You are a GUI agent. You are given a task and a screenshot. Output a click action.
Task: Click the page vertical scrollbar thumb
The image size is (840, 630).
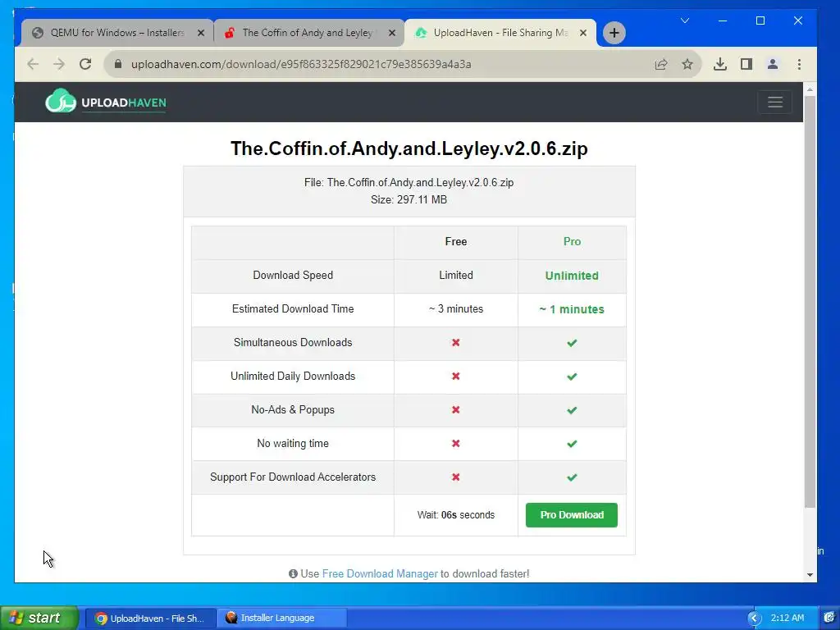coord(810,301)
